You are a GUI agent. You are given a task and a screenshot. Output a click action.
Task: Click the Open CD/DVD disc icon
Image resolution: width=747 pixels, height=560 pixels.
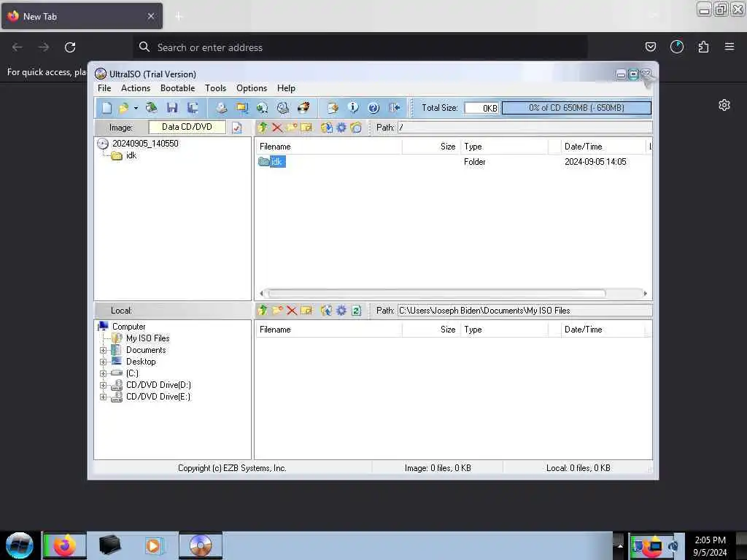pyautogui.click(x=152, y=108)
